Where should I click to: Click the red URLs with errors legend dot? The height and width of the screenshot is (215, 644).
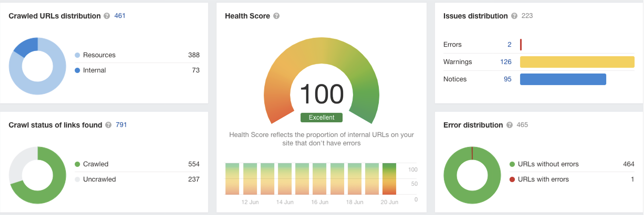point(512,179)
